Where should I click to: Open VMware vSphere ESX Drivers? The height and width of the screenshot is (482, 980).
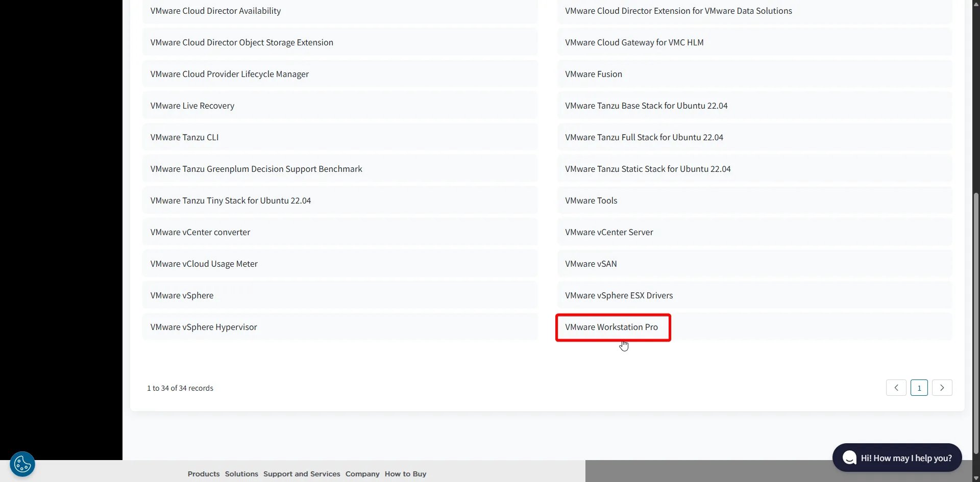[754, 295]
